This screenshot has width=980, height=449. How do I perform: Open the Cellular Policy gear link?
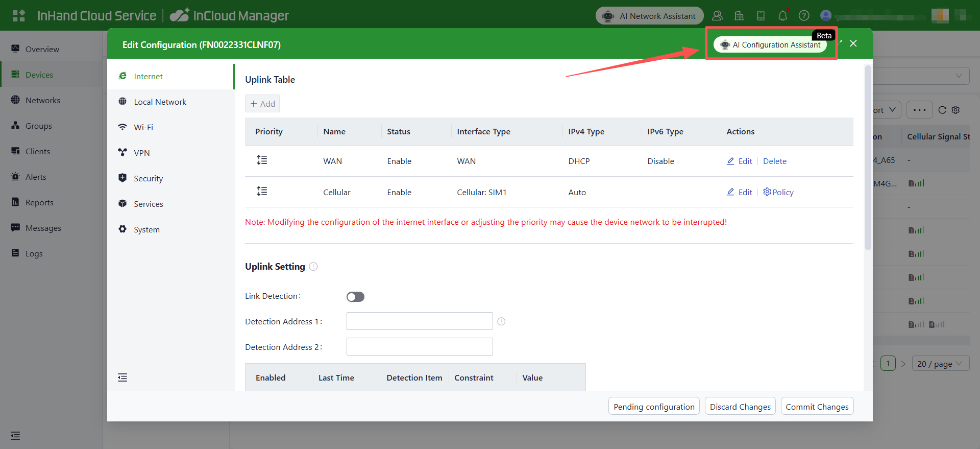(x=778, y=192)
